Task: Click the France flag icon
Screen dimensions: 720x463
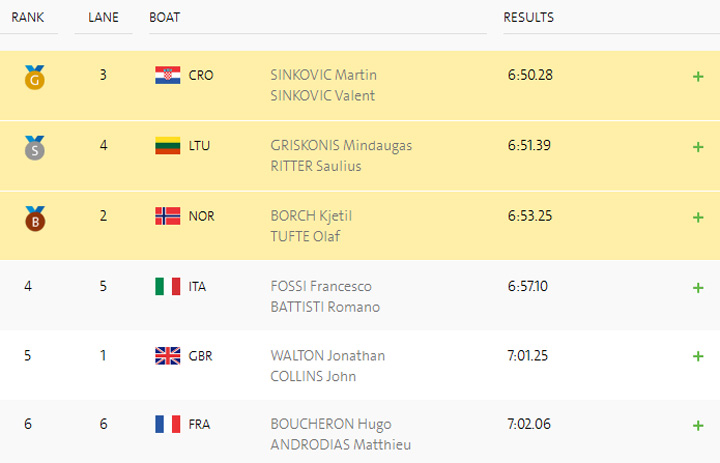Action: 167,424
